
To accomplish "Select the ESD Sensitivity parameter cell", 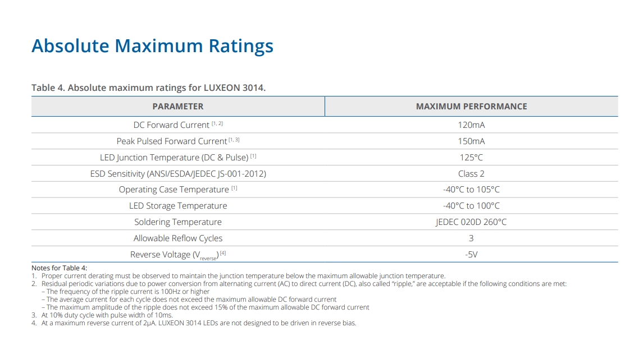I will (178, 173).
